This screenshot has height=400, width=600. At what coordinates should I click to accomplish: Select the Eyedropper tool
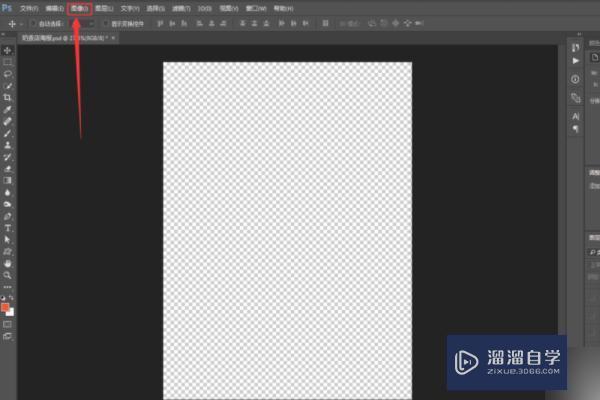pyautogui.click(x=7, y=109)
